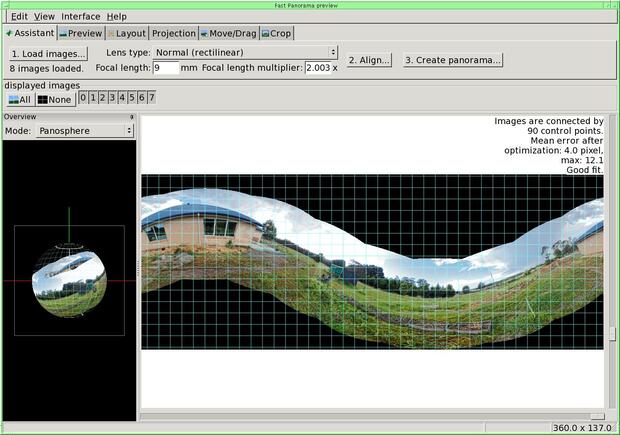Select the Layout tab
The width and height of the screenshot is (620, 435).
tap(126, 33)
